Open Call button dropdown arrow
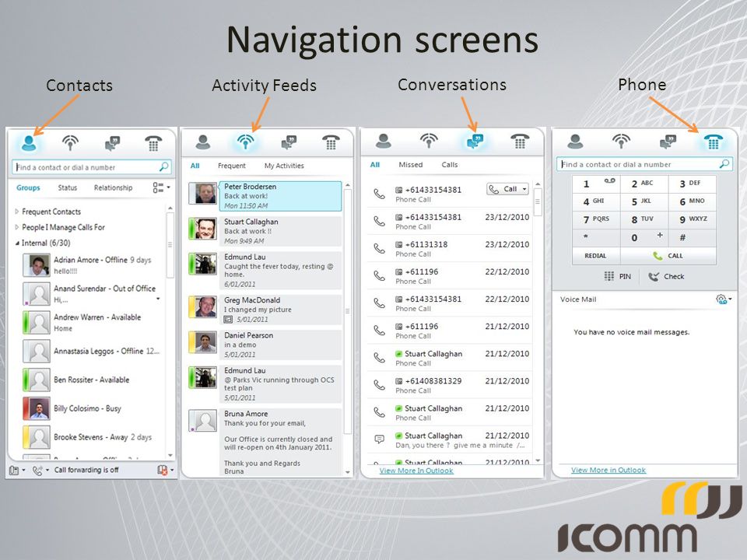 pyautogui.click(x=524, y=189)
